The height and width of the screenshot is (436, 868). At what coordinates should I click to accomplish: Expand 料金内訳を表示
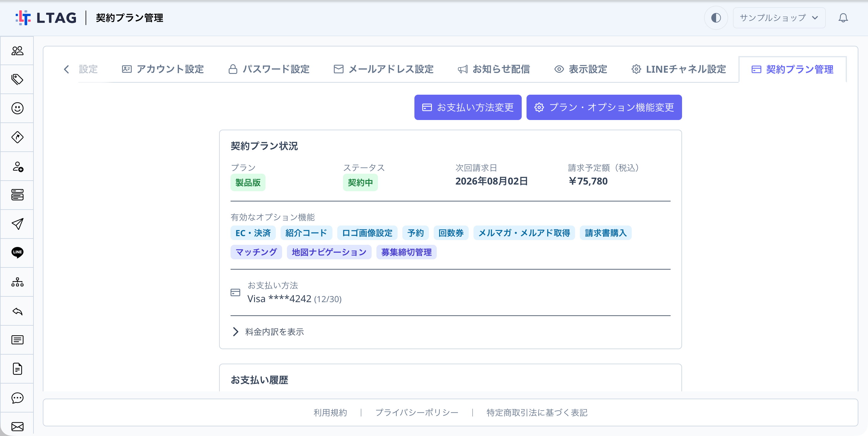[268, 332]
